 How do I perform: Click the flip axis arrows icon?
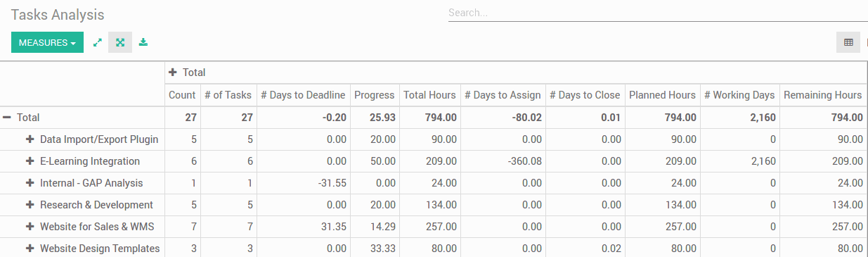[98, 42]
